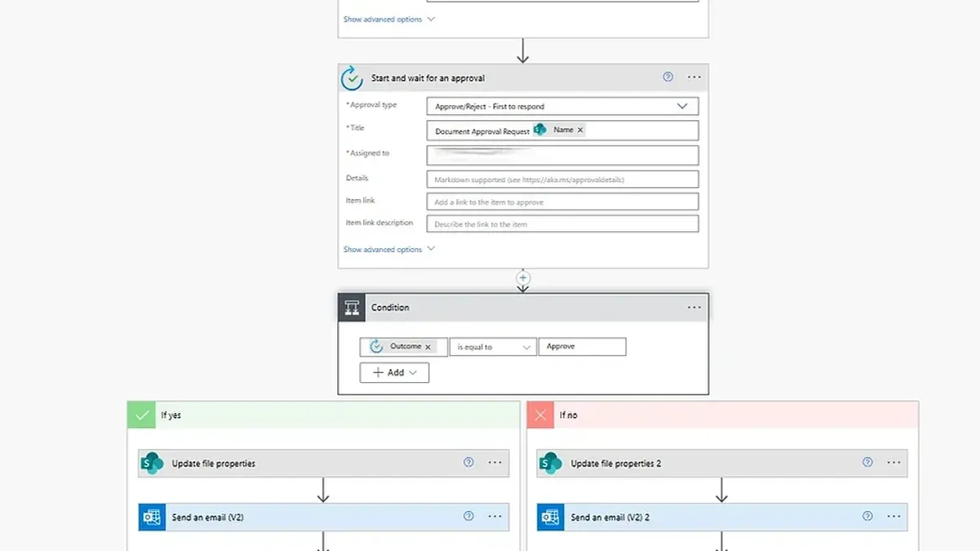Expand the Update file properties 2 action
Viewport: 980px width, 551px height.
[x=722, y=463]
